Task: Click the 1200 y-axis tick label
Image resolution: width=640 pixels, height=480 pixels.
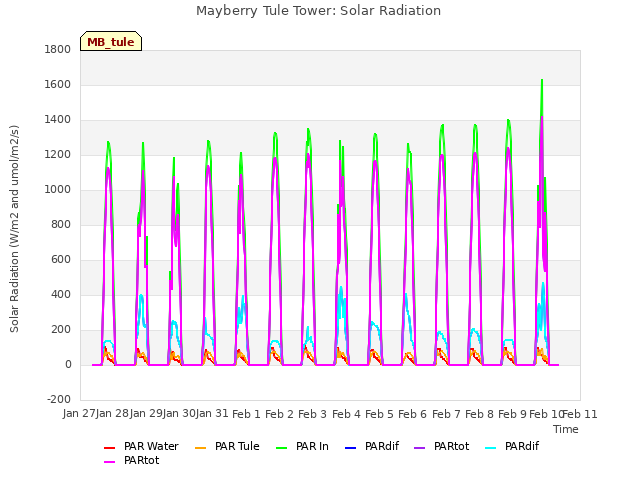Action: tap(58, 155)
